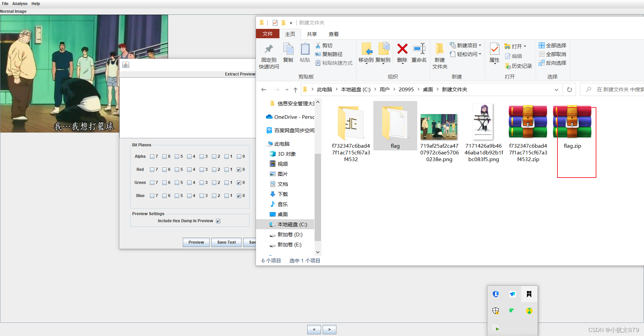Click the Copy path icon
Screen dimensions: 644x336
pos(318,54)
